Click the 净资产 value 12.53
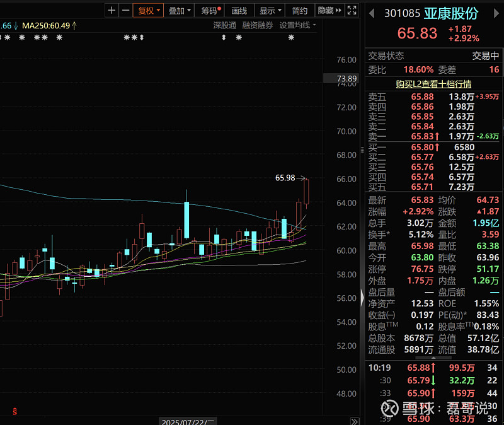The image size is (504, 425). coord(422,304)
